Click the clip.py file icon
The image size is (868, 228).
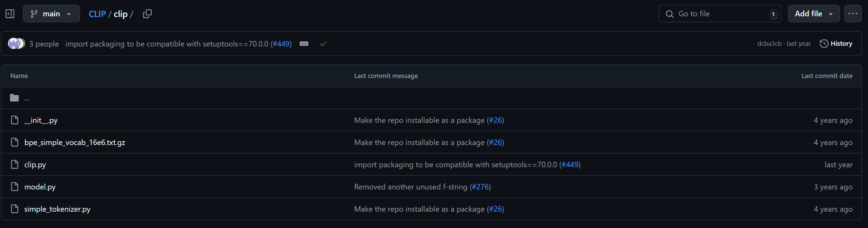[15, 164]
